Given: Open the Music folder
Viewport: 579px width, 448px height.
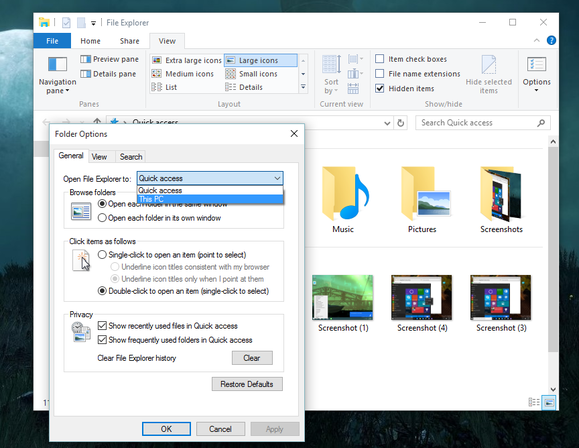Looking at the screenshot, I should [x=343, y=200].
